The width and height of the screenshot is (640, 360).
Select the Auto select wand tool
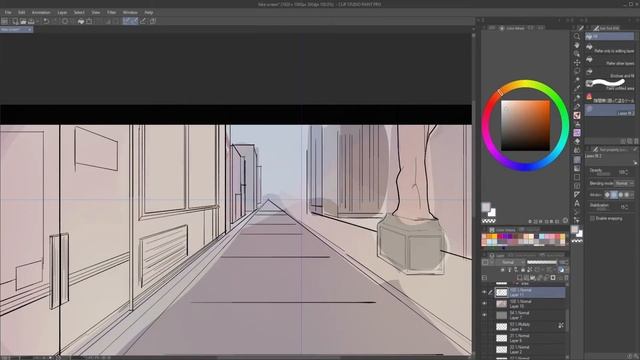[577, 80]
